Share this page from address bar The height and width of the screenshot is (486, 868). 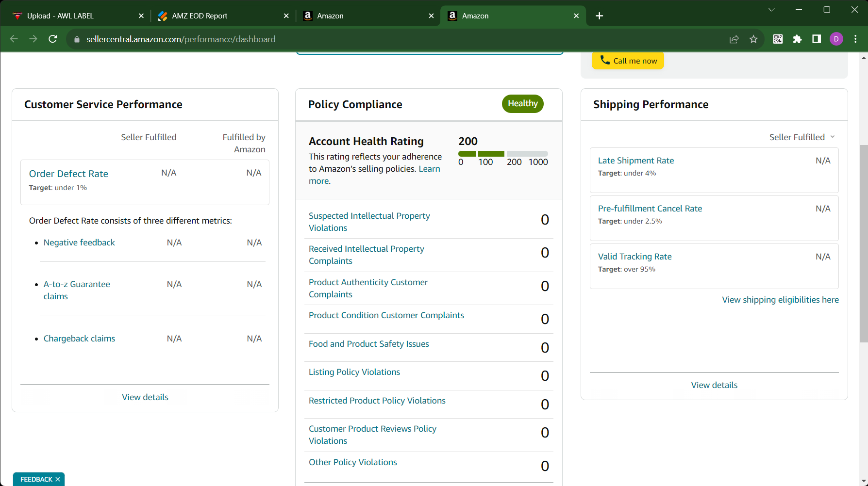pyautogui.click(x=734, y=39)
